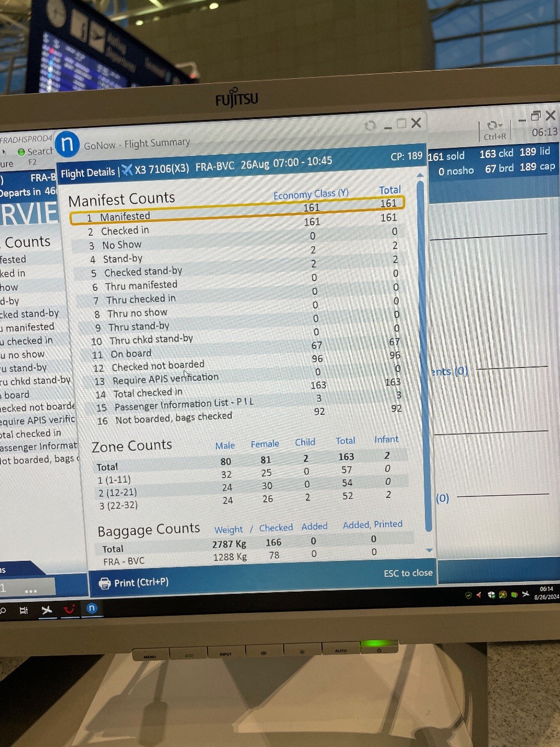Click the red speaker icon in system tray
The width and height of the screenshot is (560, 747).
click(479, 595)
